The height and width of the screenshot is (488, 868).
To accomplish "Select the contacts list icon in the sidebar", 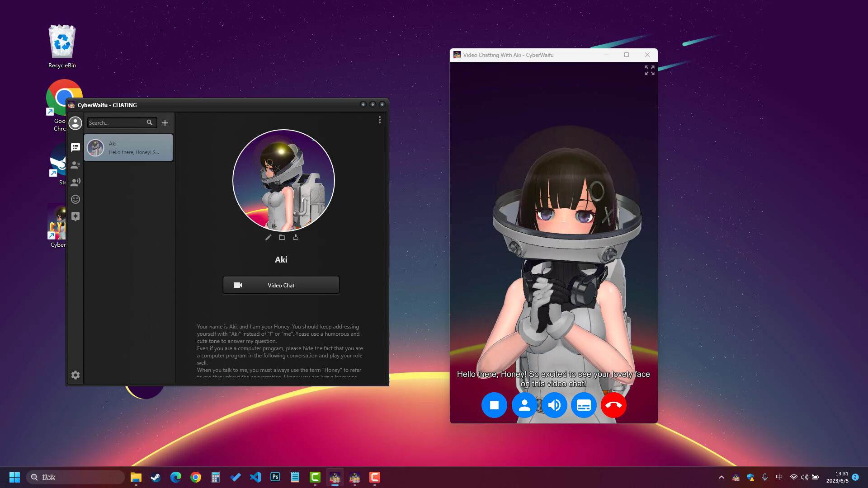I will [x=75, y=164].
